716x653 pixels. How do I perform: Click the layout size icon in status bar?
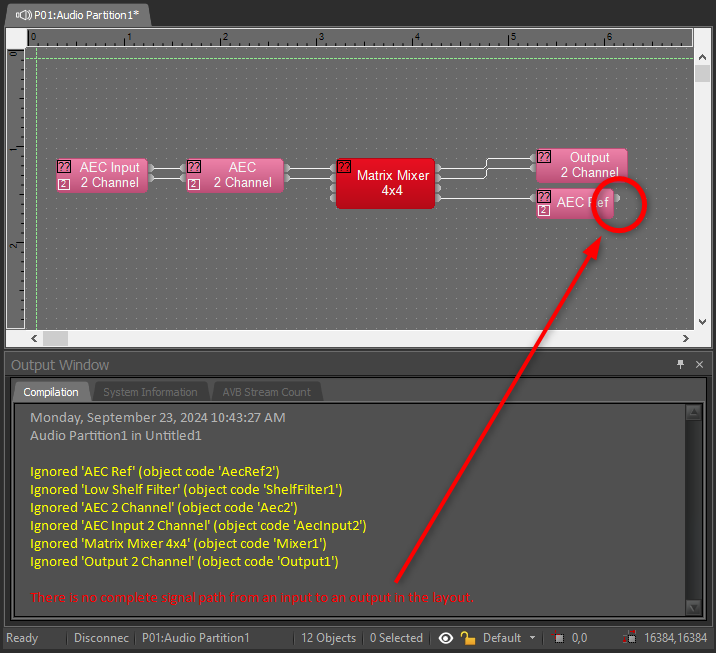tap(630, 638)
